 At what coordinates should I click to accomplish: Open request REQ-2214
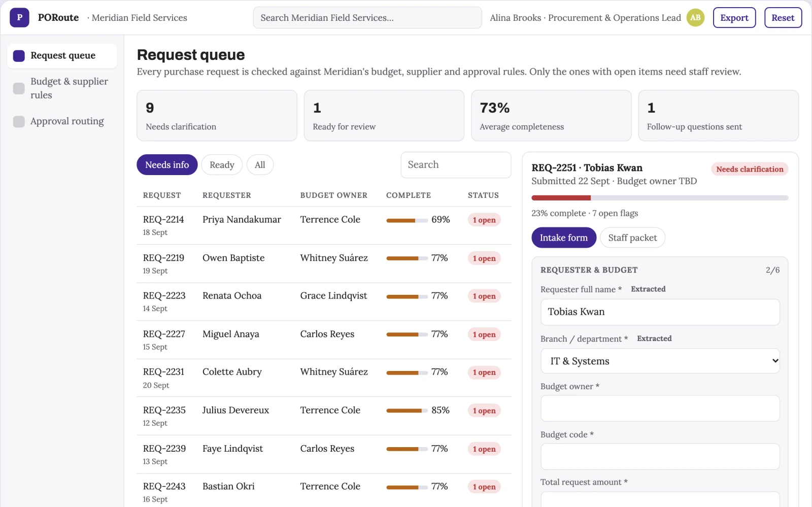coord(163,220)
